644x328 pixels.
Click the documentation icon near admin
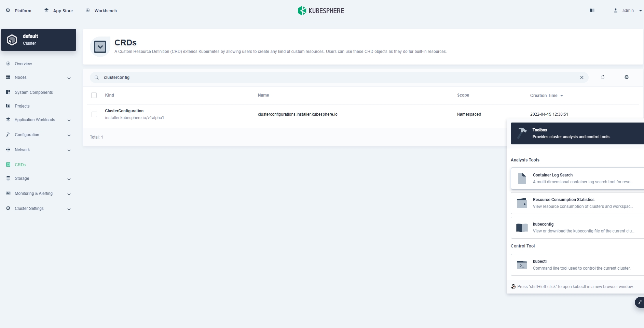592,11
